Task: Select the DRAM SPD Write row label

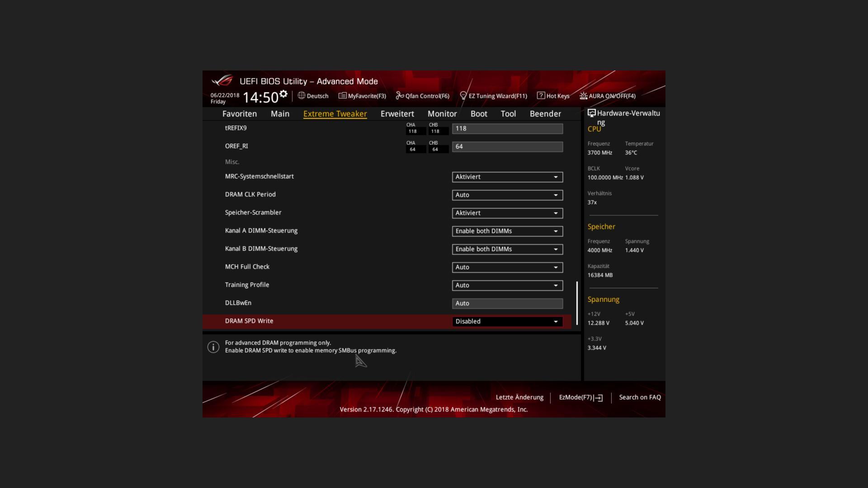Action: [x=249, y=321]
